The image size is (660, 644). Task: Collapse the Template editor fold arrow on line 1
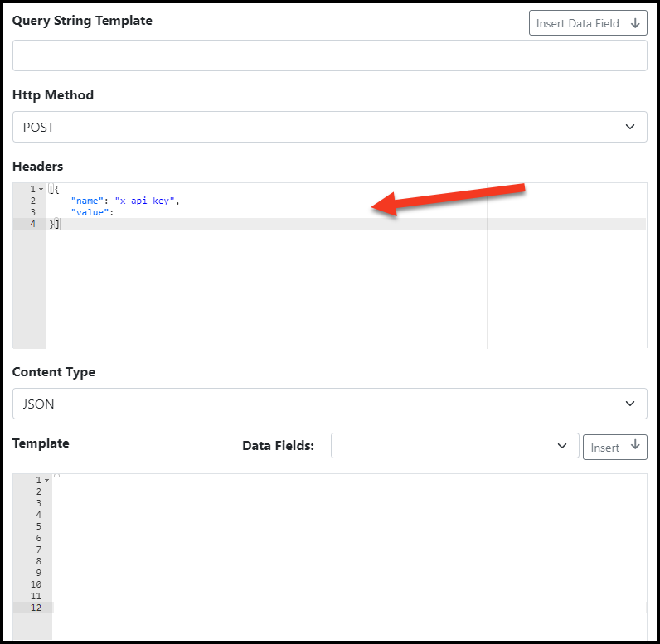(x=46, y=480)
